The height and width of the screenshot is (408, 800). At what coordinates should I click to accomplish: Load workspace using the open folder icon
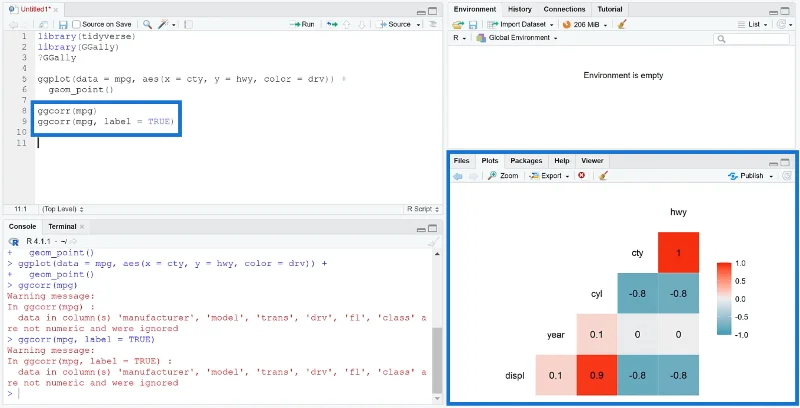pos(458,24)
